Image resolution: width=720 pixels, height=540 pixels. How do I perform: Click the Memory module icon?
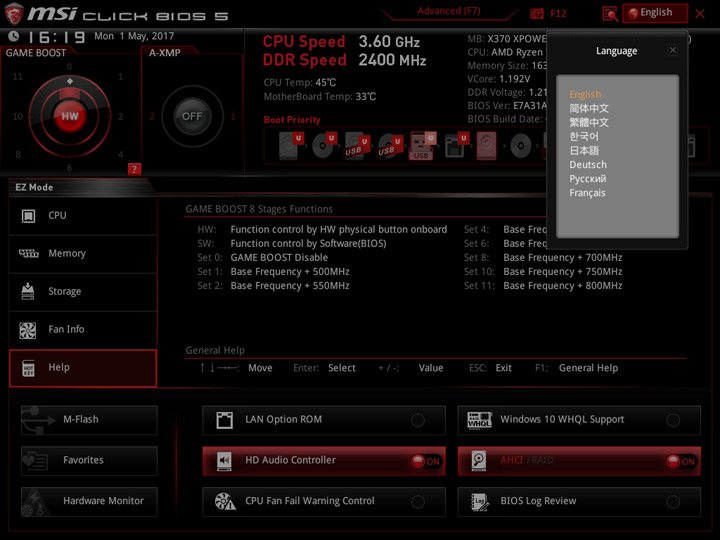pyautogui.click(x=28, y=253)
